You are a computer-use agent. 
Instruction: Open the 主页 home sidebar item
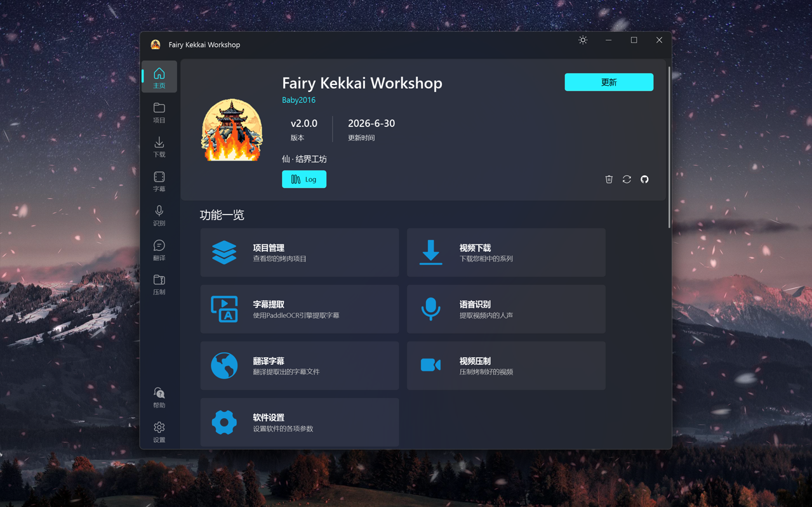point(159,77)
